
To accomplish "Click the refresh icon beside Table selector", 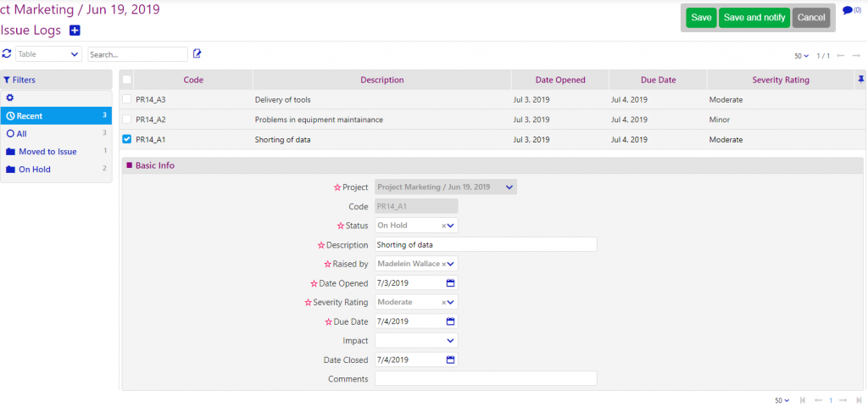I will 7,53.
